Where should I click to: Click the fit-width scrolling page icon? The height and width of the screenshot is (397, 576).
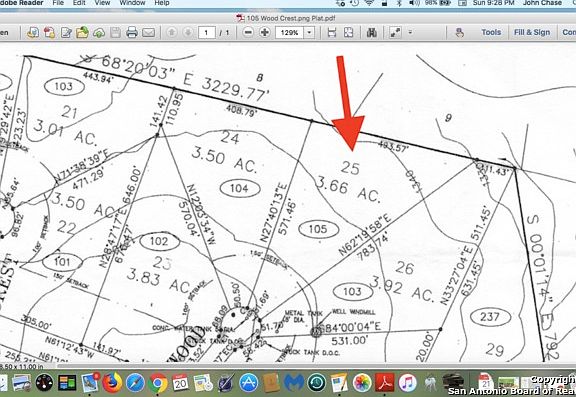[x=332, y=33]
